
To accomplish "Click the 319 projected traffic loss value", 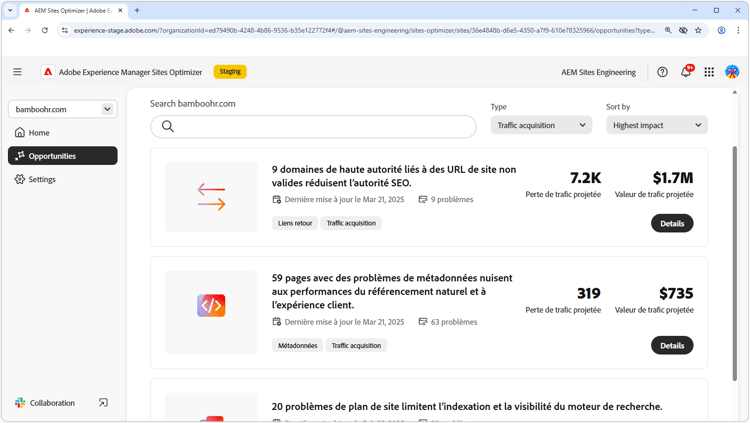I will (589, 293).
